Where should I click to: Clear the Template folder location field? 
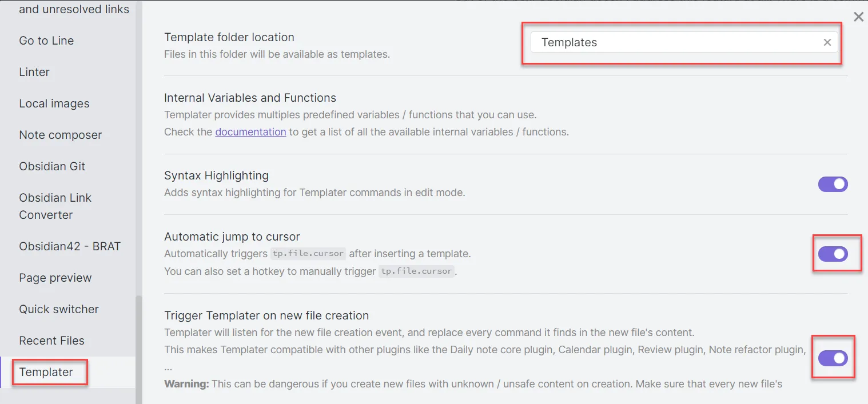click(x=827, y=42)
